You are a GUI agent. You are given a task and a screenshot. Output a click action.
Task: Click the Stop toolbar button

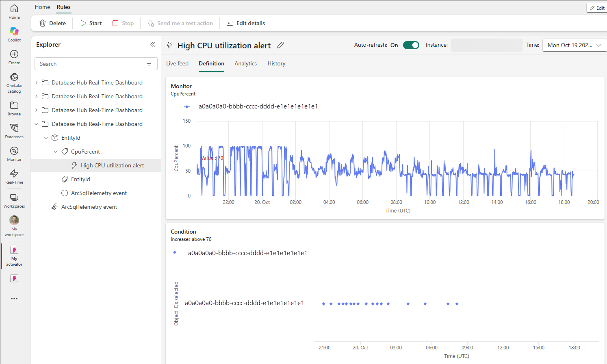coord(123,23)
